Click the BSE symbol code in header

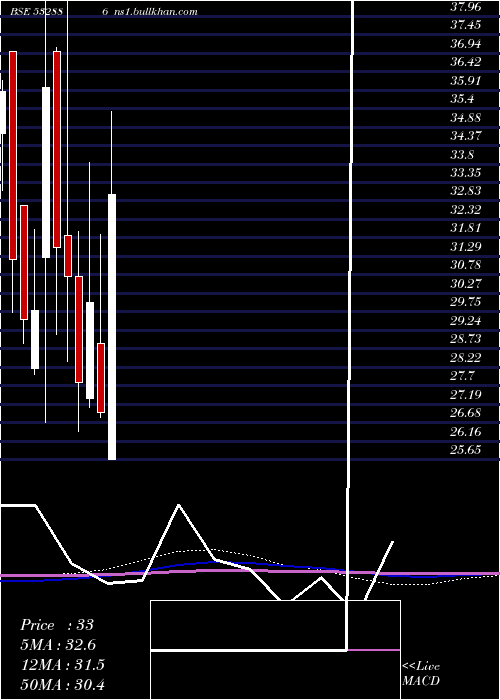(38, 12)
